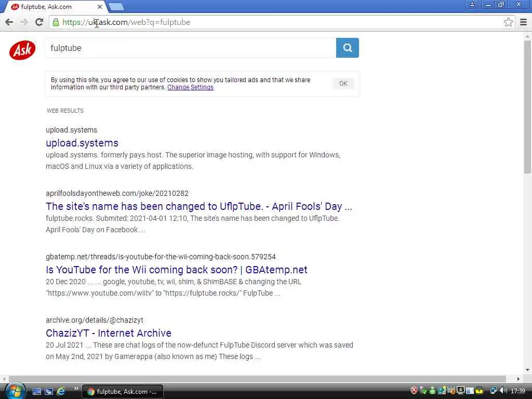Click Show Desktop quick launch icon

coord(37,391)
